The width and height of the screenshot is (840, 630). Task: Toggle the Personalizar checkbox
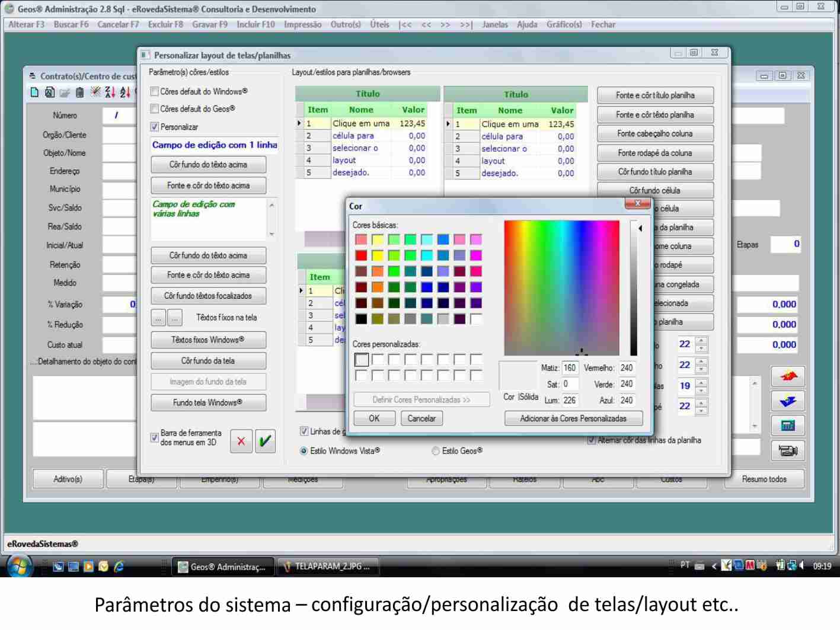point(154,126)
